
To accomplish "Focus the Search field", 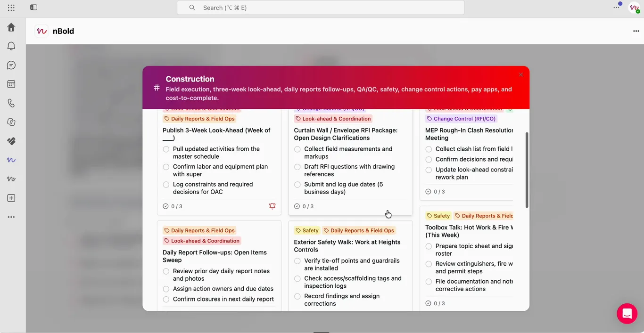I will (321, 8).
